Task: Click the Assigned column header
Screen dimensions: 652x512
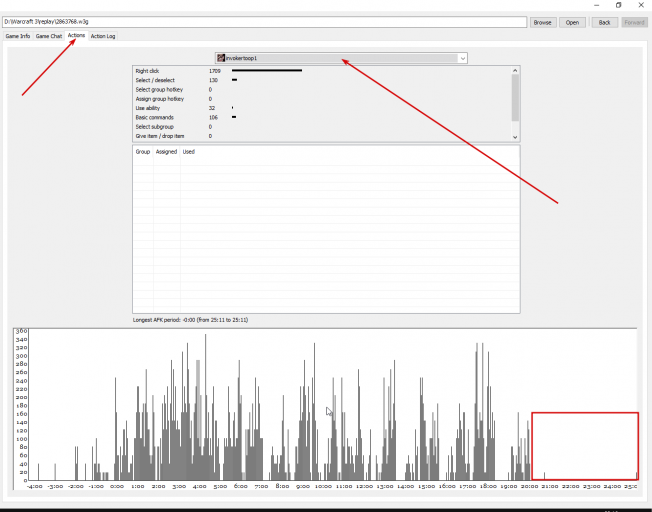Action: coord(166,152)
